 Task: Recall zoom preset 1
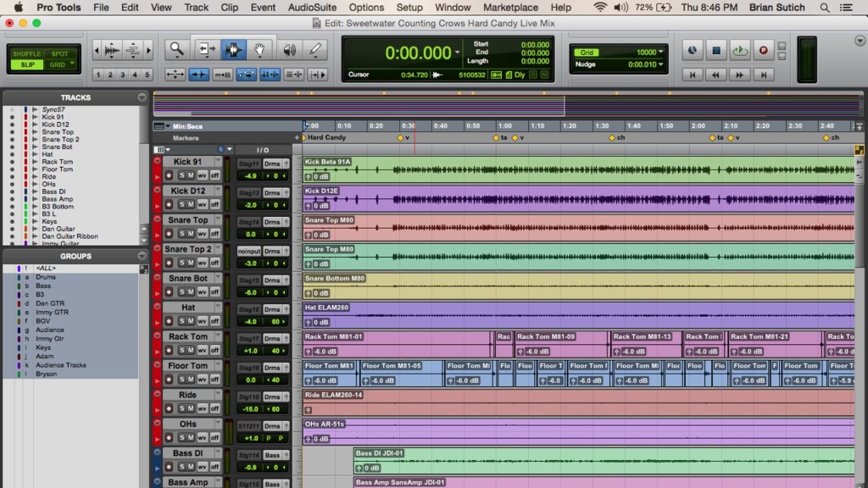pos(98,75)
